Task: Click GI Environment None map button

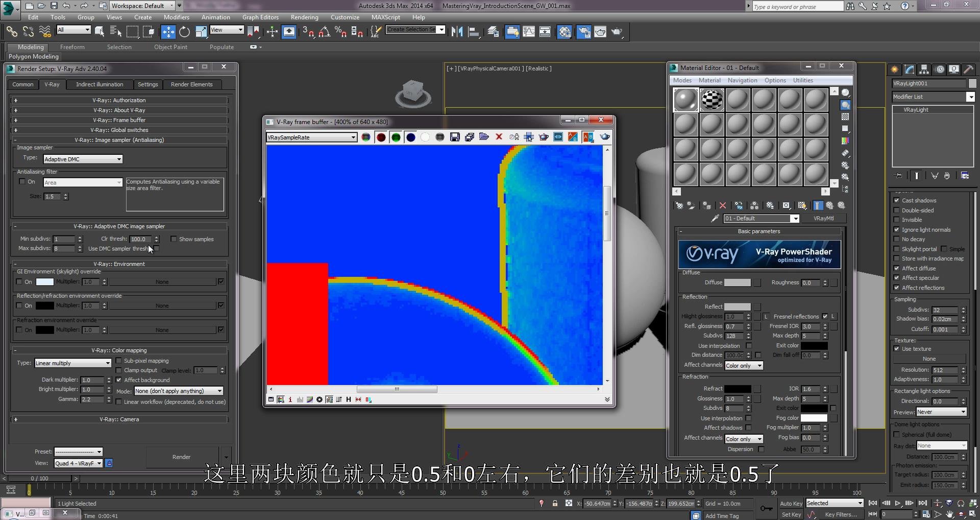Action: [x=162, y=282]
